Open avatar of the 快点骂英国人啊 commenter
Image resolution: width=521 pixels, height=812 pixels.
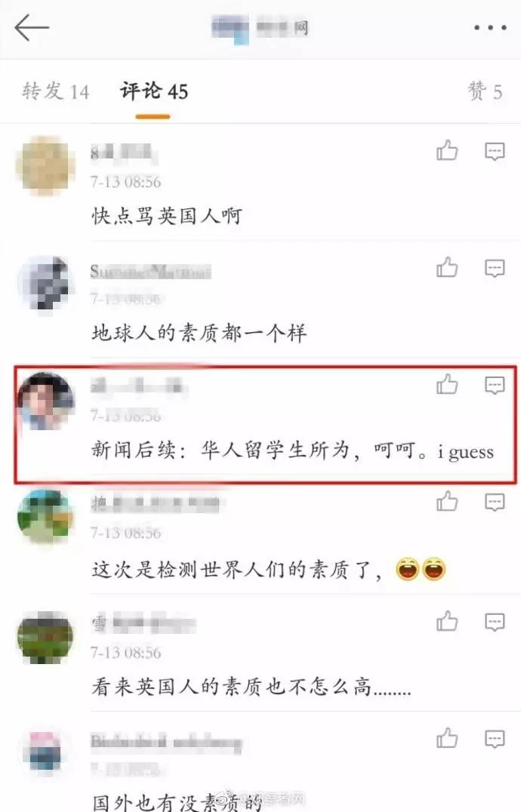tap(45, 166)
